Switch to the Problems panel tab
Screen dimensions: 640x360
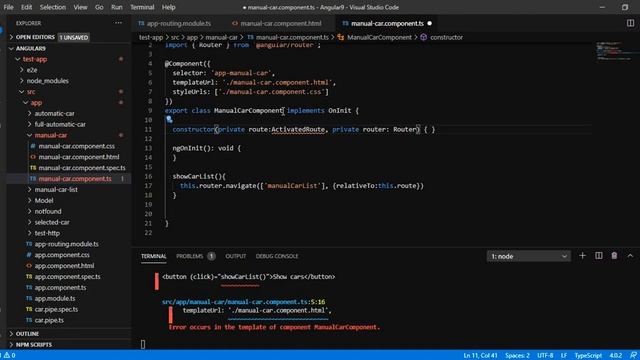point(189,256)
